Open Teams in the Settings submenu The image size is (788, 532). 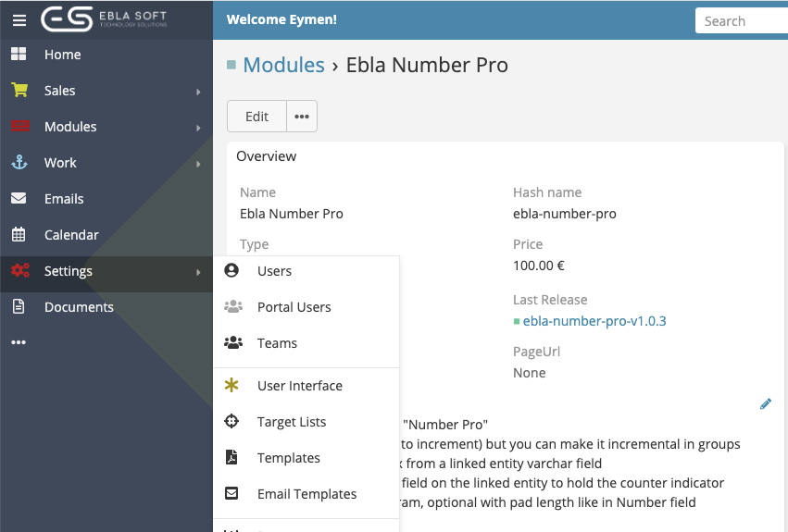[x=277, y=343]
